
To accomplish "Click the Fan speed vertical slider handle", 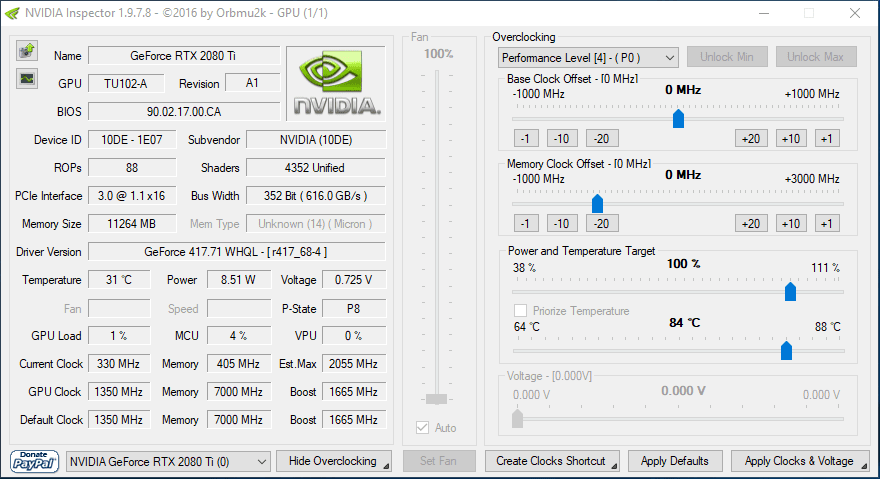I will pos(436,399).
